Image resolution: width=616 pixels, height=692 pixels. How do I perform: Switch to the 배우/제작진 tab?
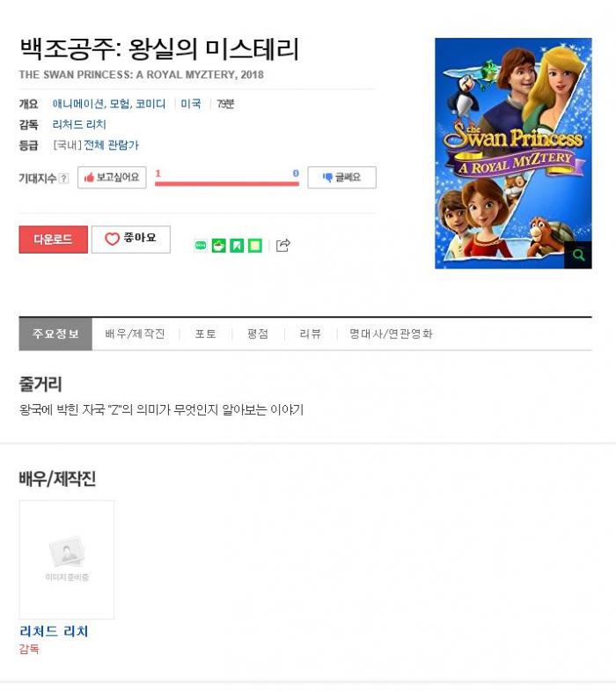(x=135, y=334)
